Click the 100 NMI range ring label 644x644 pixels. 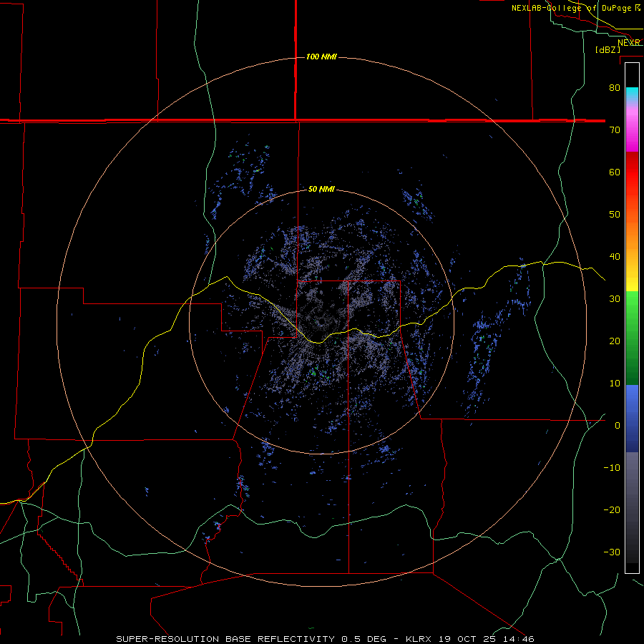pyautogui.click(x=321, y=57)
